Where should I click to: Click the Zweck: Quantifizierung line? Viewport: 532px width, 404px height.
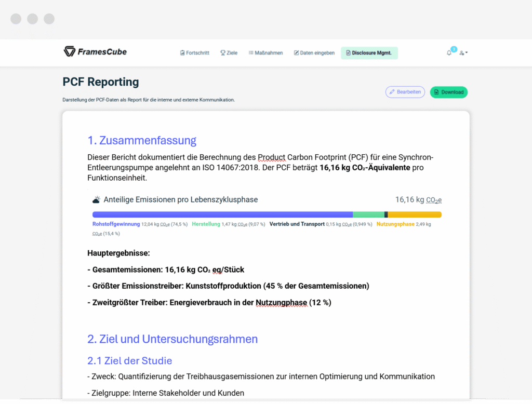[x=261, y=376]
